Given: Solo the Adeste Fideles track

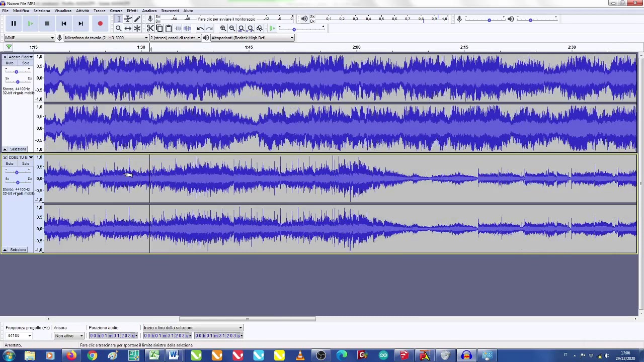Looking at the screenshot, I should (x=25, y=63).
